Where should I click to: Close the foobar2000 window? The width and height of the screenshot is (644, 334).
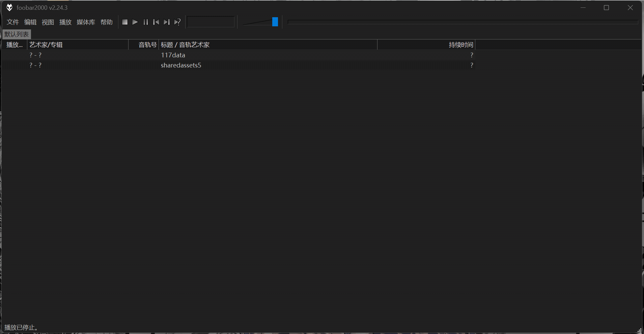[x=630, y=7]
